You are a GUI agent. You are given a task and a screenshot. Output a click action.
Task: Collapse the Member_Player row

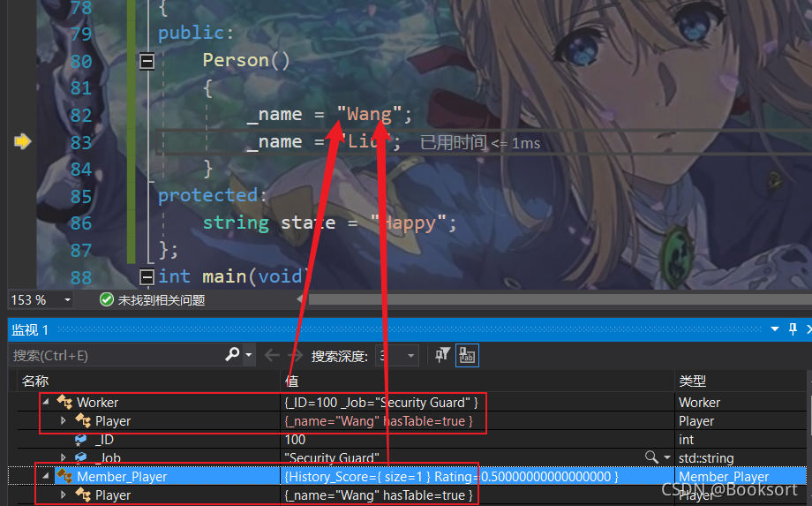(x=46, y=476)
